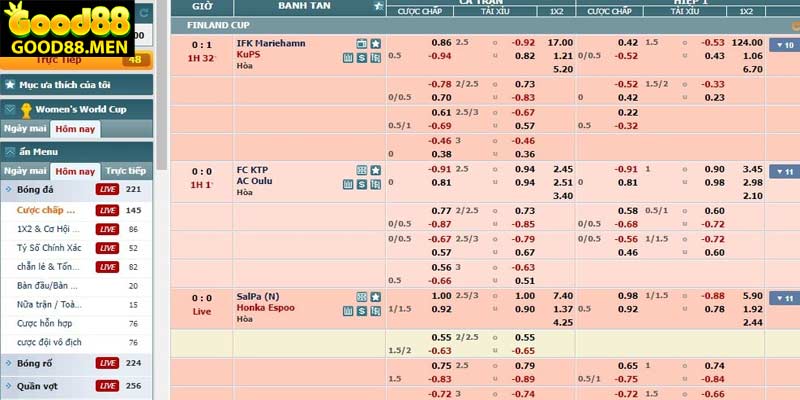Open statistics chart icon for FC KTP match
Viewport: 800px width, 400px height.
[348, 184]
